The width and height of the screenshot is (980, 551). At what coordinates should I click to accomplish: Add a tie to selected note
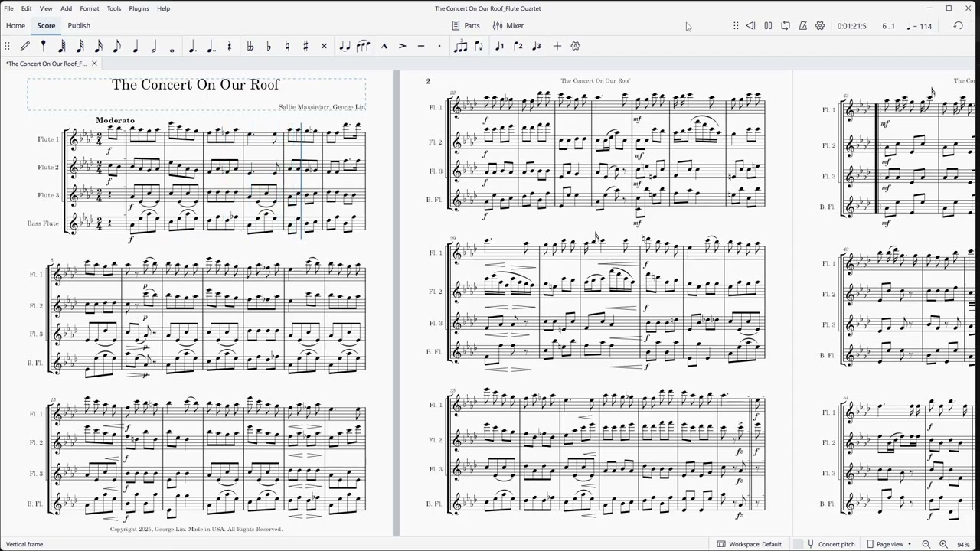[x=345, y=46]
